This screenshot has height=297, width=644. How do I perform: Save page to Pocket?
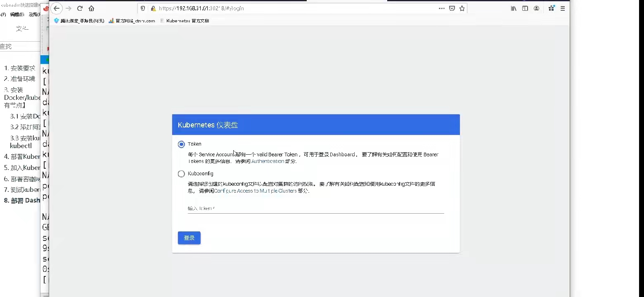452,8
